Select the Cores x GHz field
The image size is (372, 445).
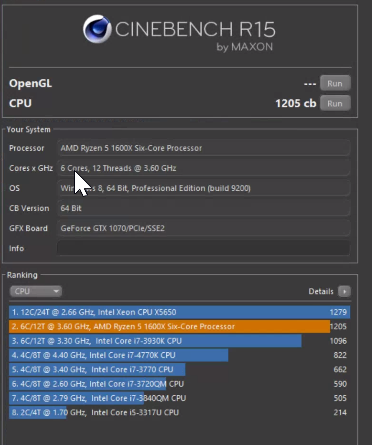tap(204, 168)
